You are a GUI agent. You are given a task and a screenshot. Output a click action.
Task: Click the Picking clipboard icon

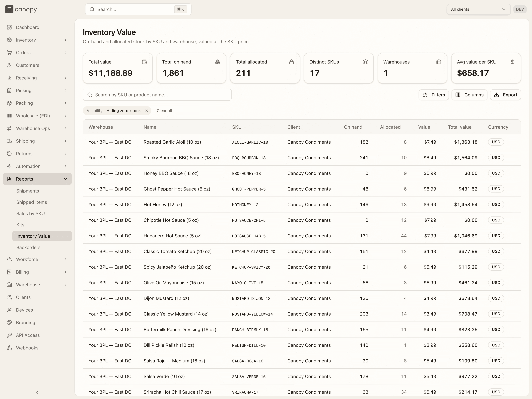[9, 90]
